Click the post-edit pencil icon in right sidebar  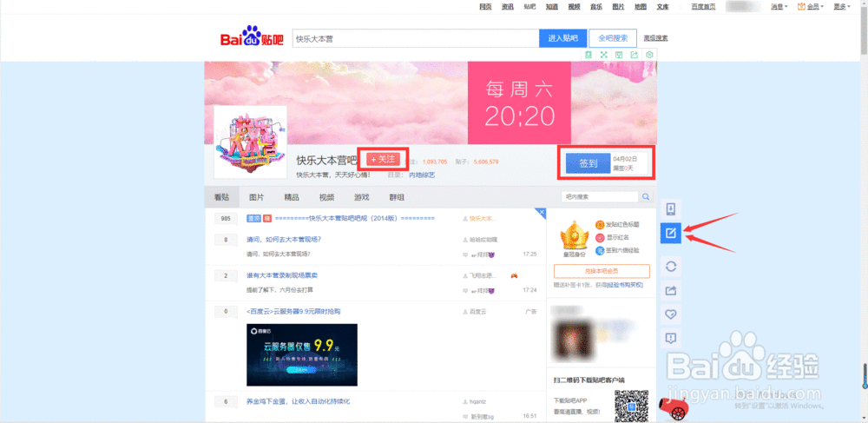point(670,233)
